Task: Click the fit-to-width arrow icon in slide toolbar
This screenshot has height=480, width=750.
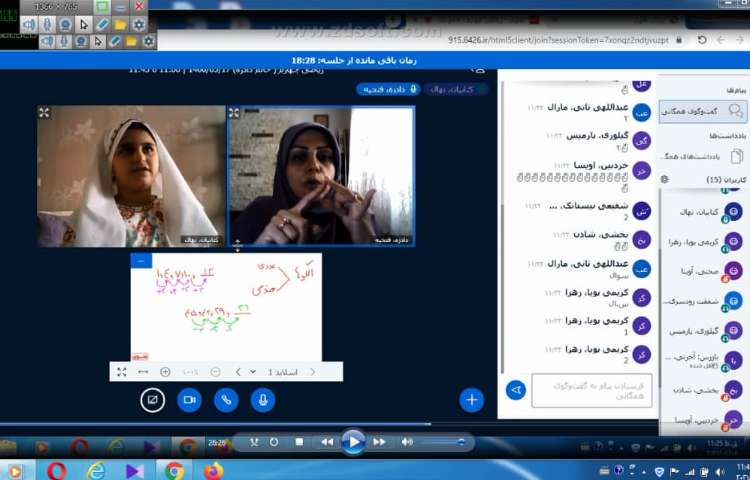Action: click(143, 372)
